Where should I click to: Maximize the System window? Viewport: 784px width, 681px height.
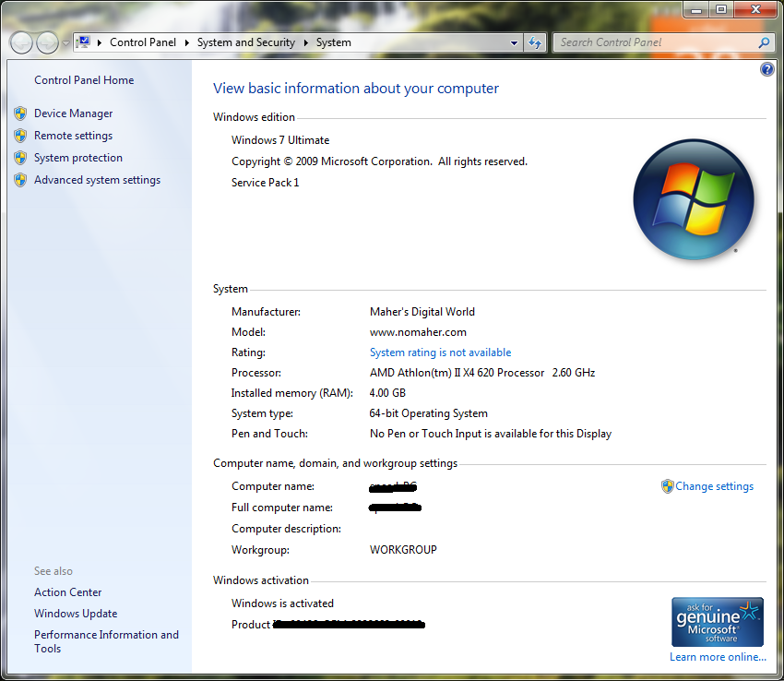pyautogui.click(x=720, y=9)
